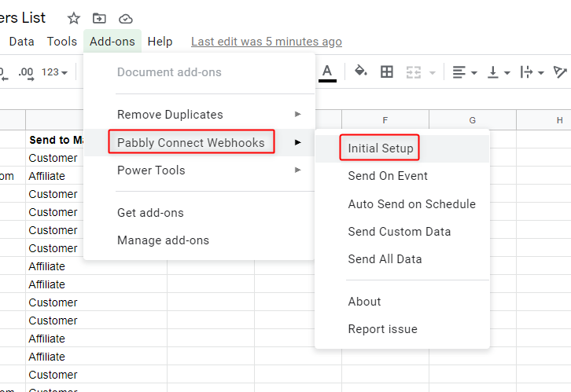Expand the Remove Duplicates submenu
Viewport: 571px width, 392px height.
point(199,115)
